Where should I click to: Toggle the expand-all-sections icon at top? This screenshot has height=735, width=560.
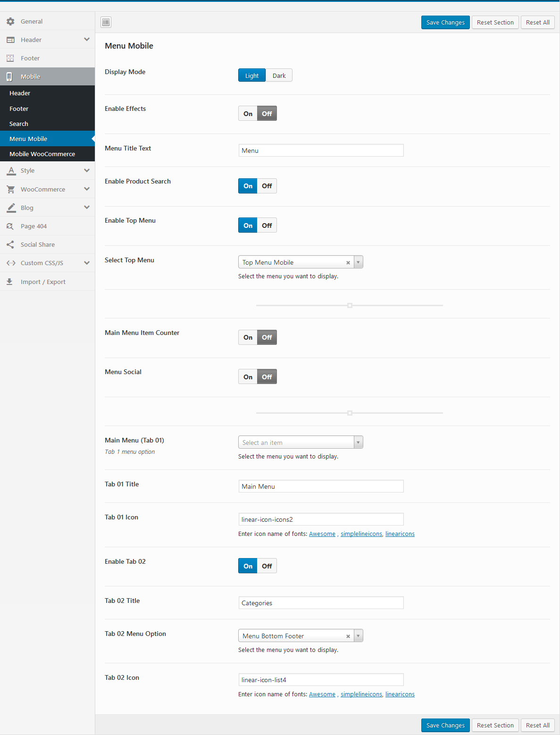106,22
